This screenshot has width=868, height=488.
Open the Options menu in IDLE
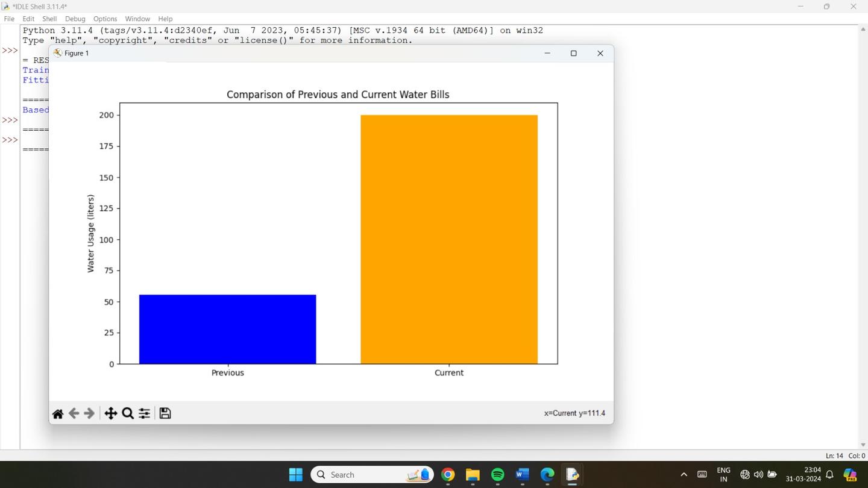pyautogui.click(x=105, y=19)
